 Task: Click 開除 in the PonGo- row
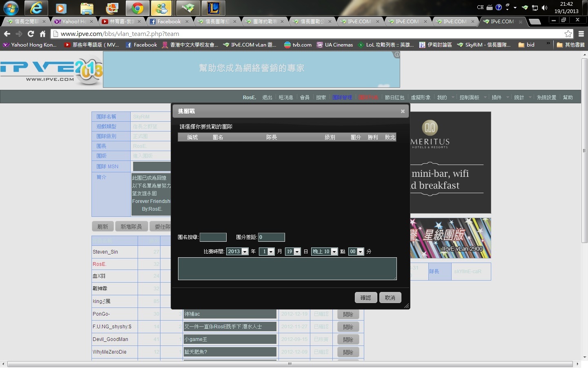click(348, 314)
